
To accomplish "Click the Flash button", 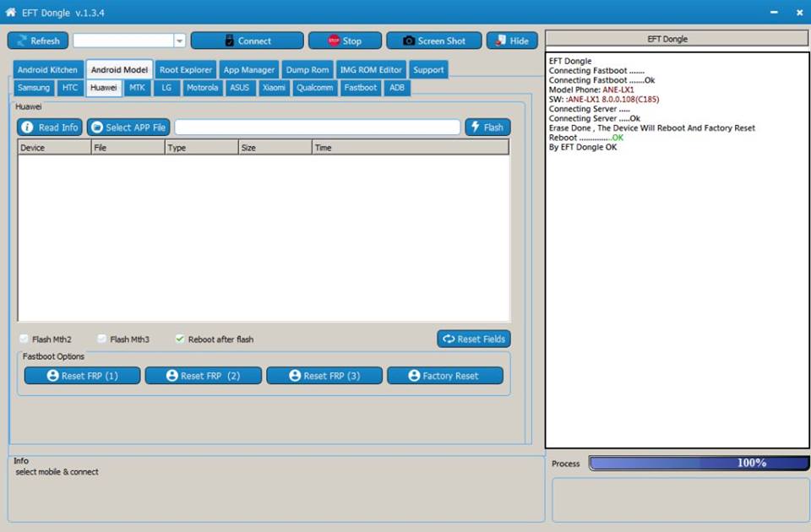I will pyautogui.click(x=487, y=128).
